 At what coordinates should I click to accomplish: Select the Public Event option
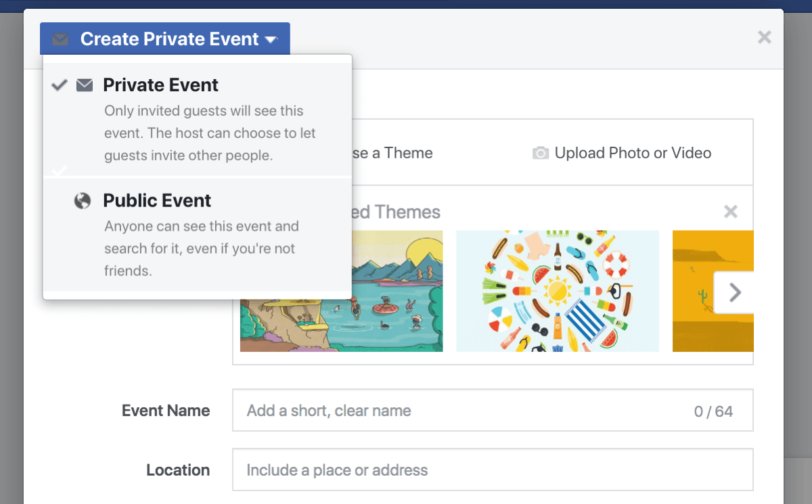tap(198, 235)
